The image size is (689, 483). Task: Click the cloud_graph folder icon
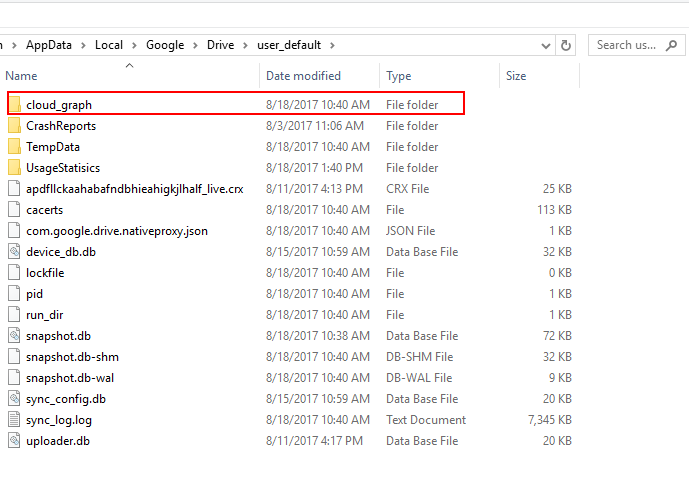tap(15, 105)
